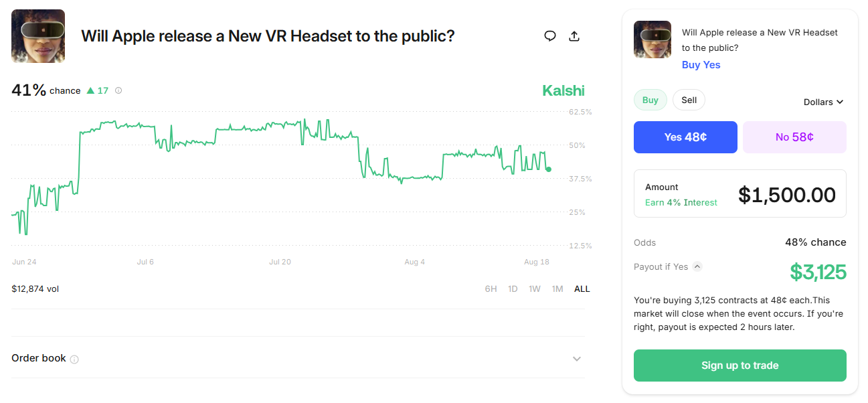Switch chart to 1W range

[534, 289]
